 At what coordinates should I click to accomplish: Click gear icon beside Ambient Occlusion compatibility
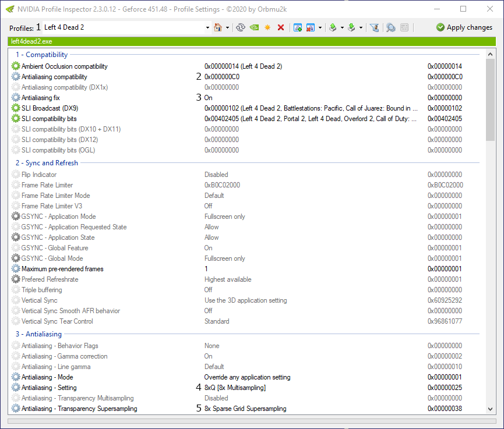pos(15,66)
